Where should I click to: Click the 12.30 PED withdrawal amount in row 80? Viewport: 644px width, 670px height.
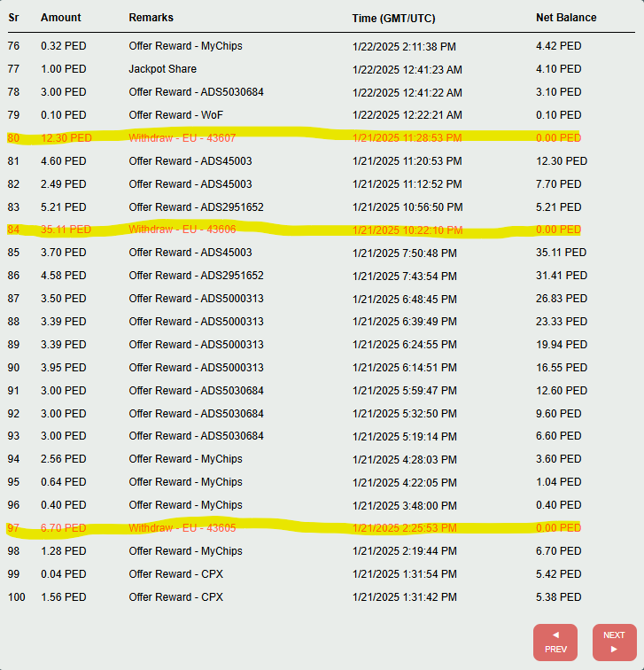(66, 138)
